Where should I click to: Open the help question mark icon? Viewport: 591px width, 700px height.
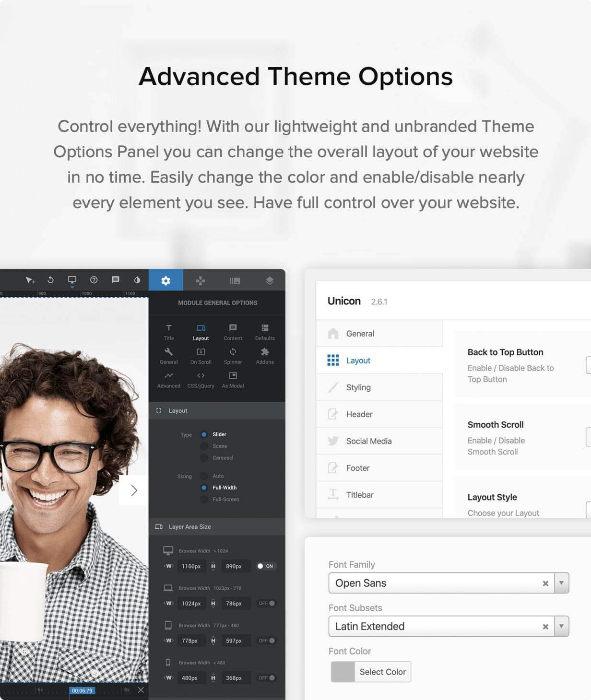pos(94,280)
